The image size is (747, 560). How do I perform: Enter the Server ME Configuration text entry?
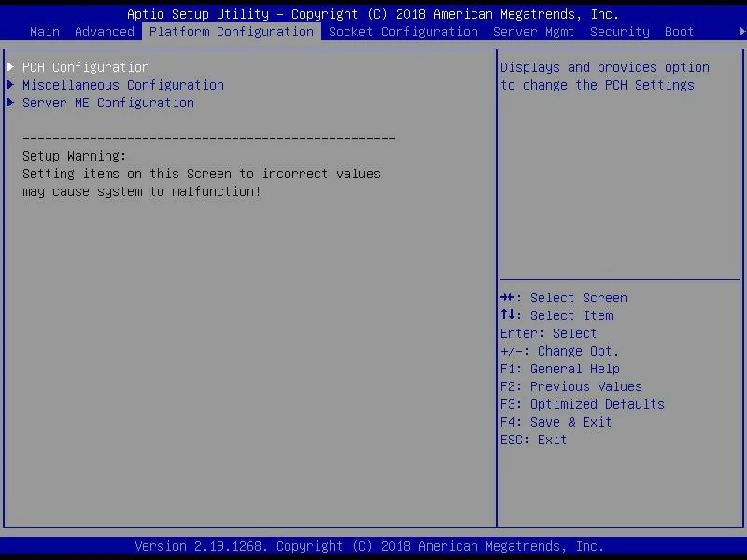(108, 103)
